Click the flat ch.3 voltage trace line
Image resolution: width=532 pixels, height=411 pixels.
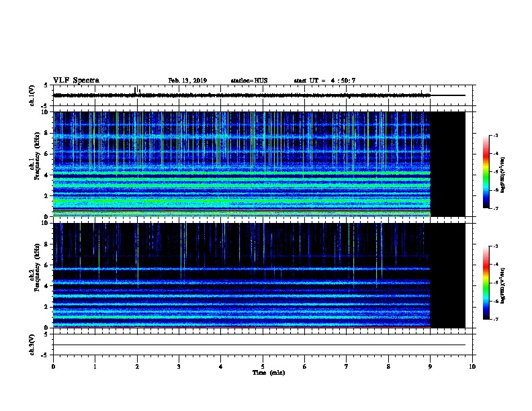click(x=259, y=345)
